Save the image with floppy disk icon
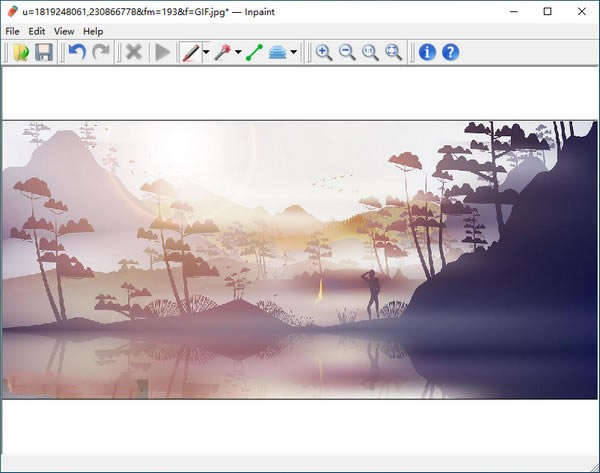600x473 pixels. tap(43, 52)
